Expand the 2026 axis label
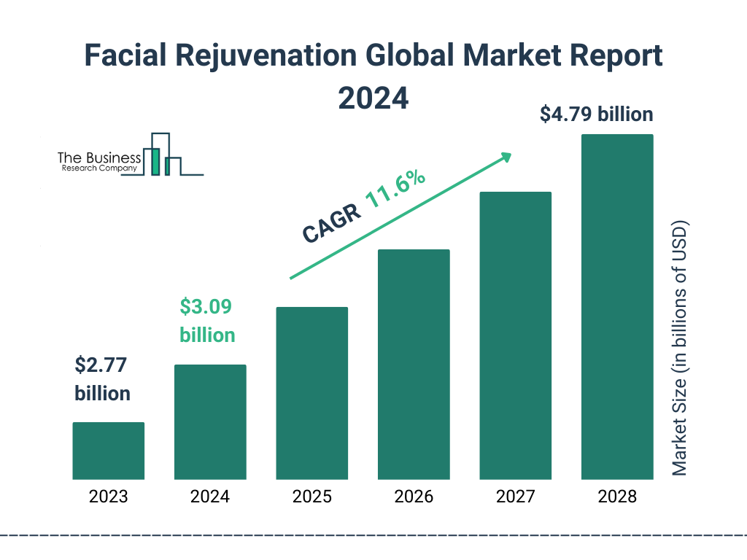 (414, 497)
